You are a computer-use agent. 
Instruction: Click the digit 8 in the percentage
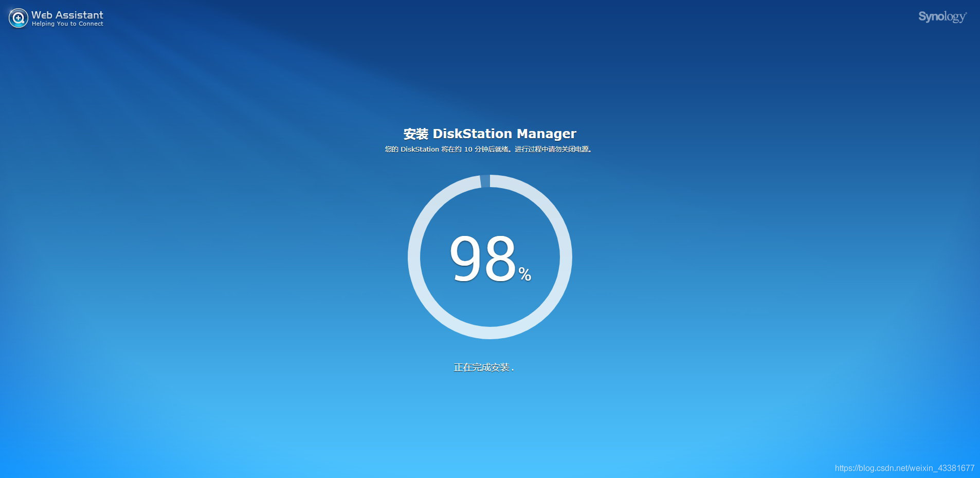(499, 258)
